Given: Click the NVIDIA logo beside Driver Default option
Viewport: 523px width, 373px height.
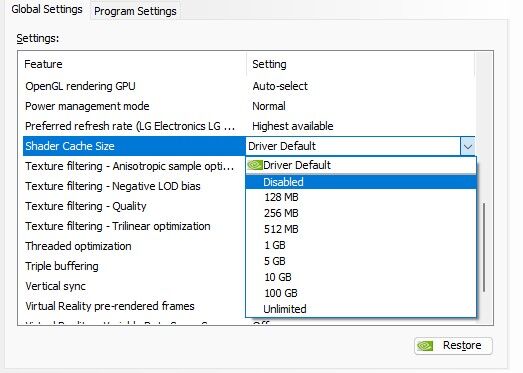Looking at the screenshot, I should [x=255, y=165].
